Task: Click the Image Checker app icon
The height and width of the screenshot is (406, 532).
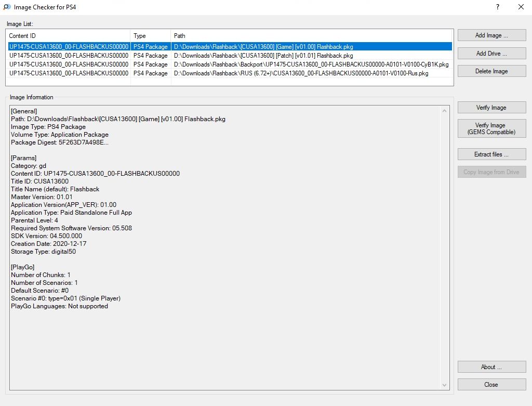Action: pos(7,7)
